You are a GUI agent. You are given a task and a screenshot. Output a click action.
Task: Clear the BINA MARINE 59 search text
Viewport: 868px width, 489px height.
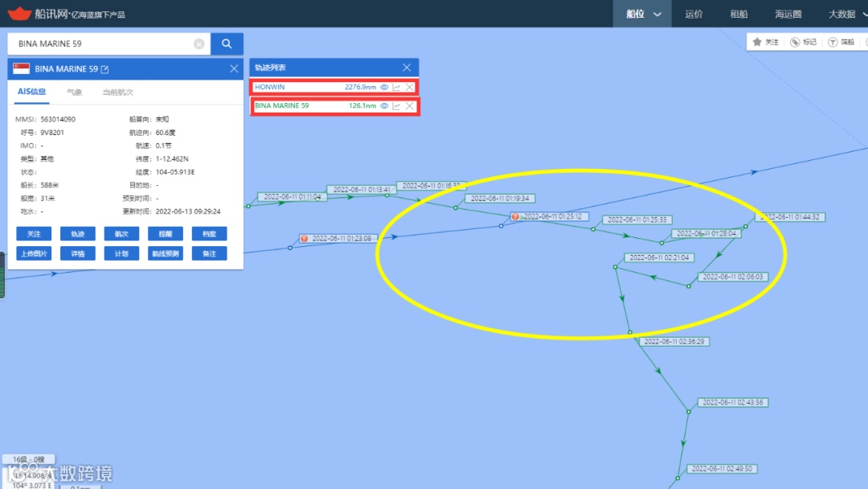(x=199, y=43)
